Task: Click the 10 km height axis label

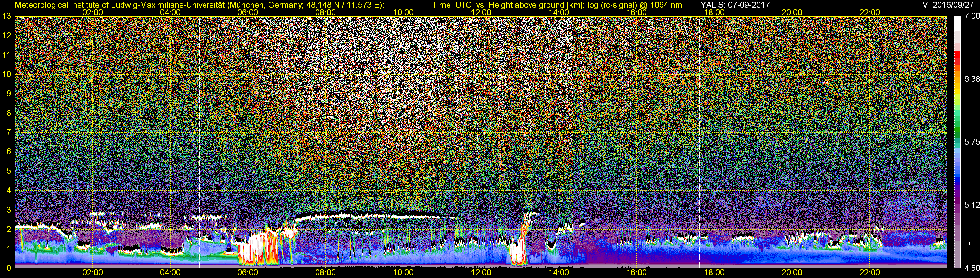Action: click(x=7, y=74)
